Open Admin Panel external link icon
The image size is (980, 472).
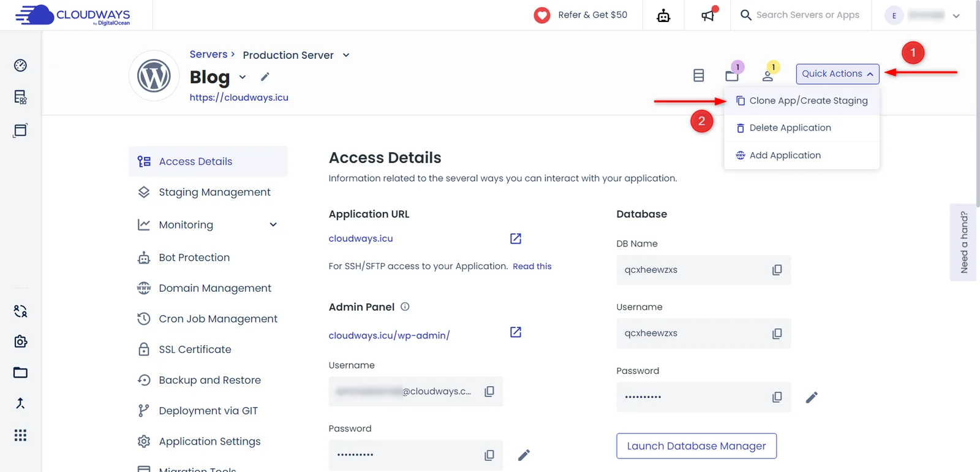tap(516, 332)
